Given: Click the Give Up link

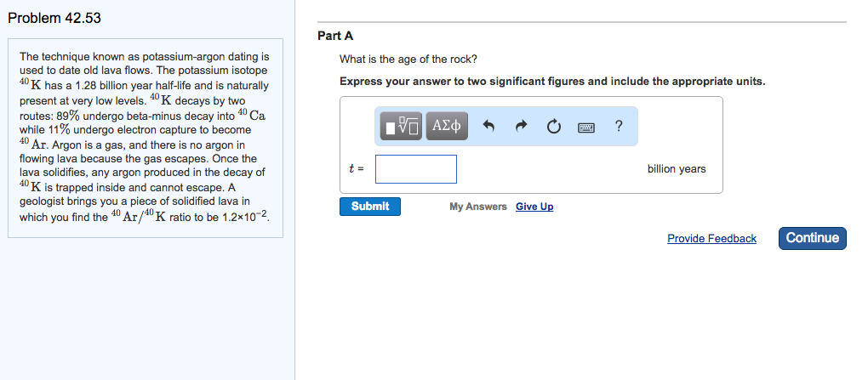Looking at the screenshot, I should (534, 207).
